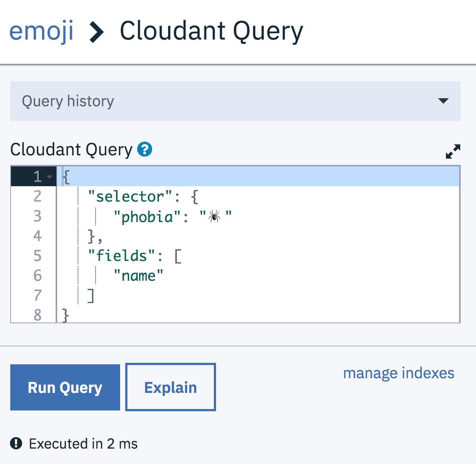
Task: Collapse the JSON code on line 1
Action: pos(49,177)
